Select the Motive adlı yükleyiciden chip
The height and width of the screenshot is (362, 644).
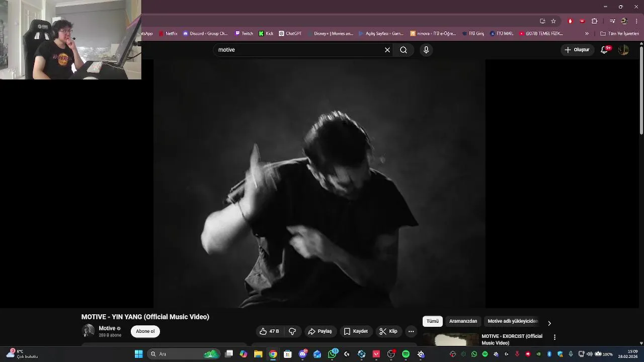(513, 321)
